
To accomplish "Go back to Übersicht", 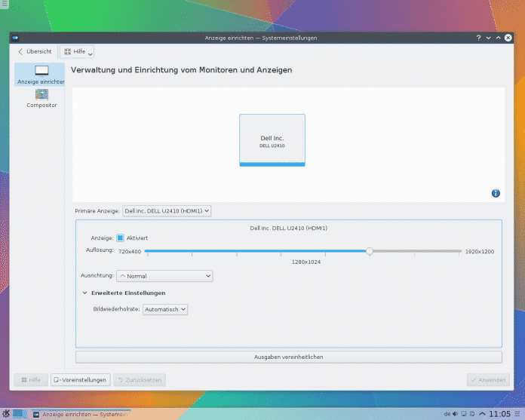I will pyautogui.click(x=35, y=51).
